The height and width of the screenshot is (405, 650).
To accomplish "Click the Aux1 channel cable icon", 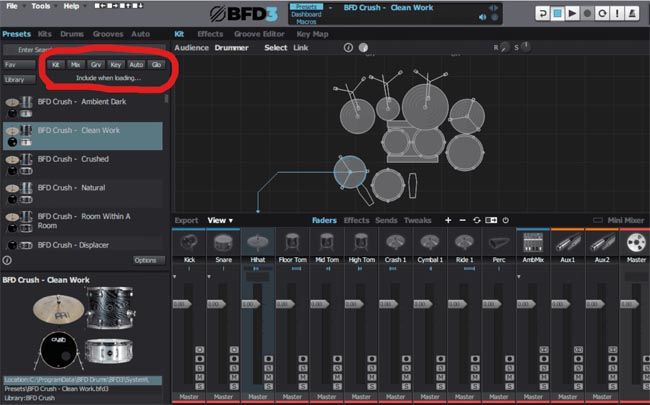I will [x=568, y=243].
